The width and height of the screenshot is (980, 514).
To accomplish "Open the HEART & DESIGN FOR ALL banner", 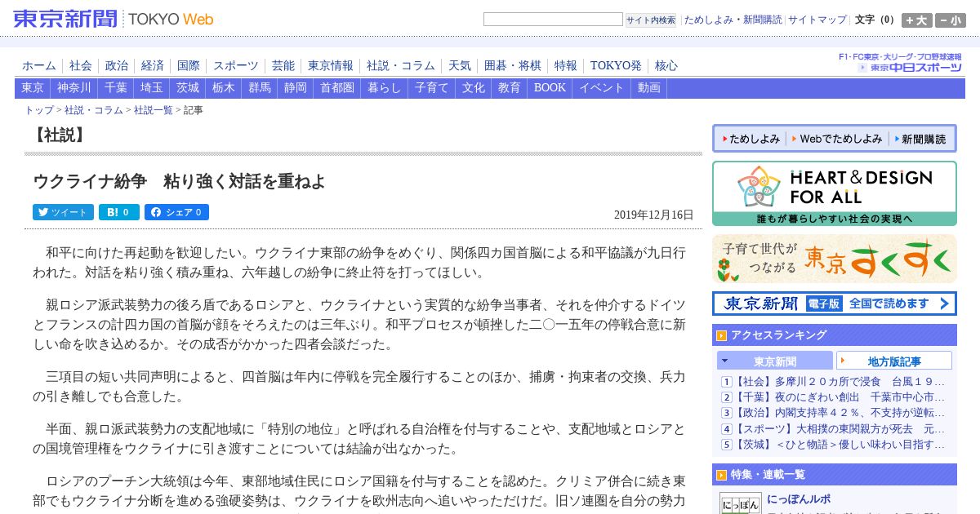I will 834,193.
